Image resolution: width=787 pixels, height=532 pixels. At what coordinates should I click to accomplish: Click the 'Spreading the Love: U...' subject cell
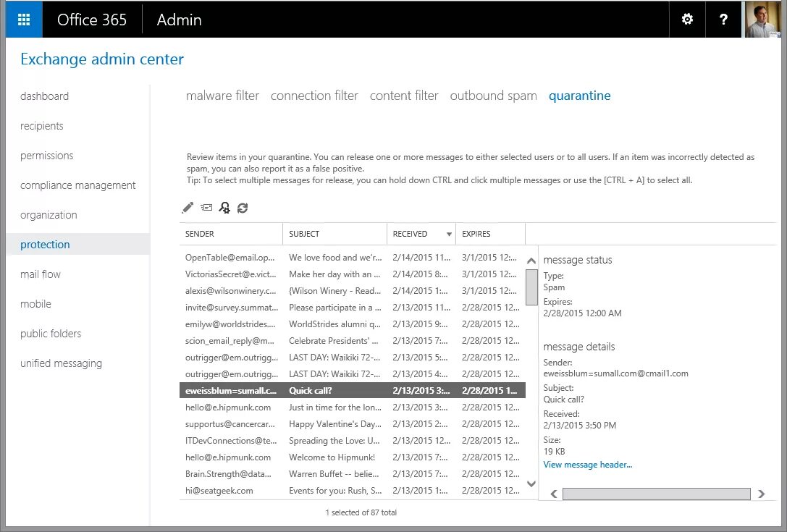click(x=334, y=440)
